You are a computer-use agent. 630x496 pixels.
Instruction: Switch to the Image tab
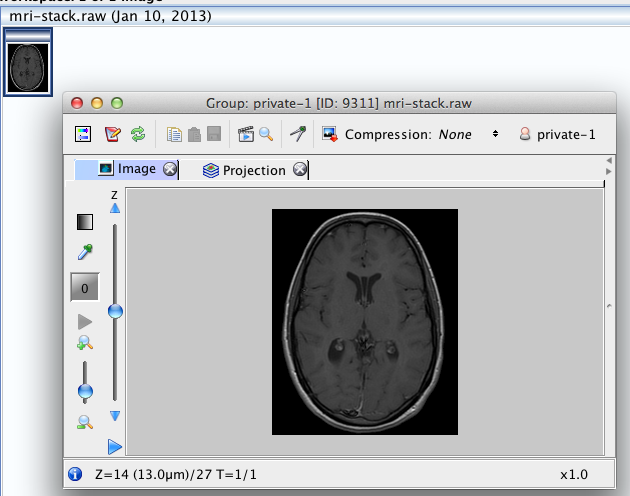pos(127,169)
